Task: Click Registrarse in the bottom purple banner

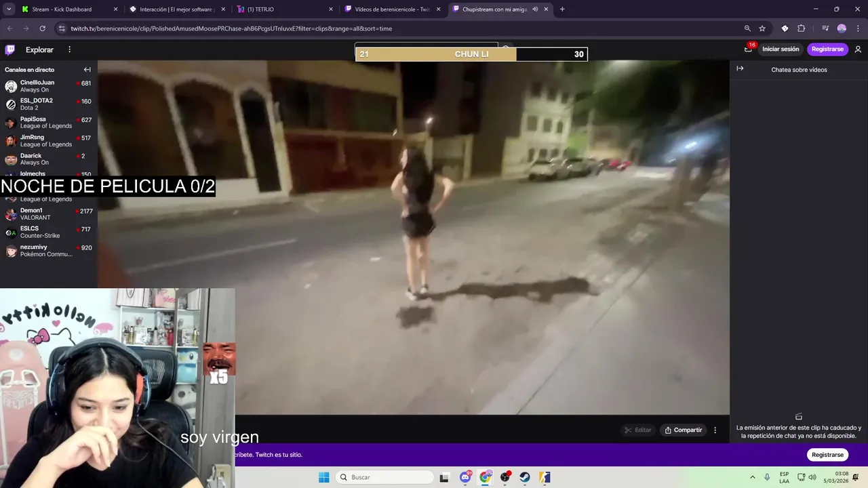Action: (827, 455)
